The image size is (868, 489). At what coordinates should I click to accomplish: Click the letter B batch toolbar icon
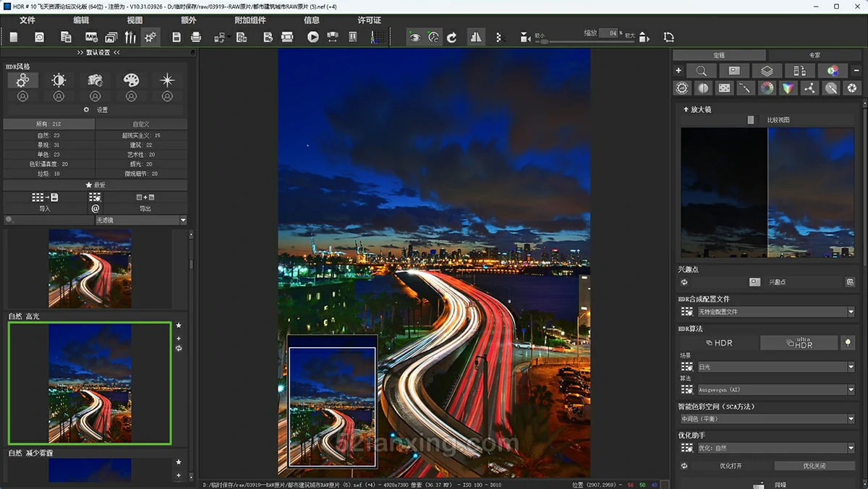[x=268, y=37]
